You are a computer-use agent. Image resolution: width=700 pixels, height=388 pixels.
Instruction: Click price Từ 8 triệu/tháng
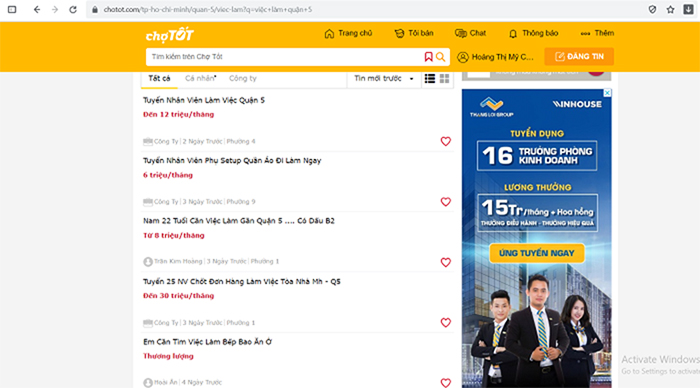tap(174, 235)
